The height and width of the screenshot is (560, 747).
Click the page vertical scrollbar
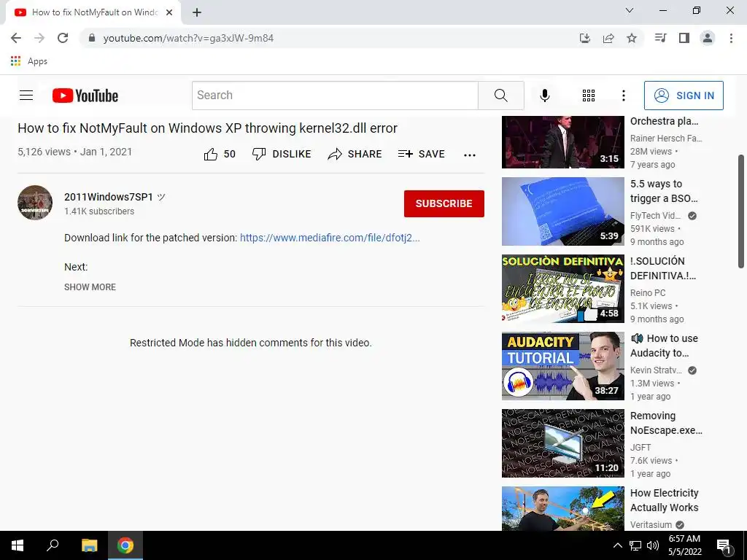741,211
